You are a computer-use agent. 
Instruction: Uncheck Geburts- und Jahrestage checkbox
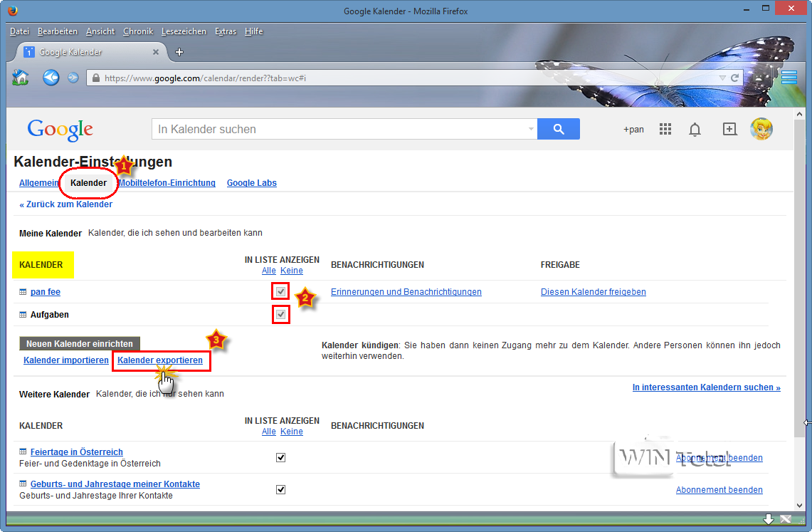pos(280,489)
